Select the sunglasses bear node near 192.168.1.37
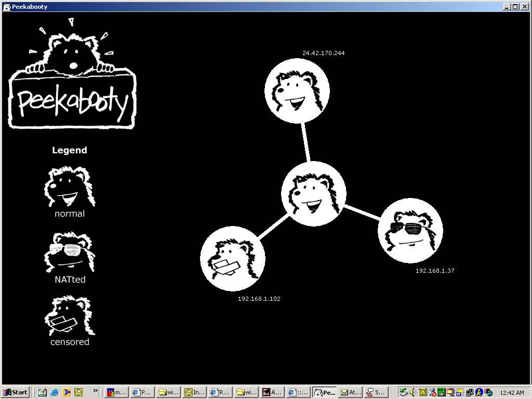Image resolution: width=532 pixels, height=399 pixels. 410,230
